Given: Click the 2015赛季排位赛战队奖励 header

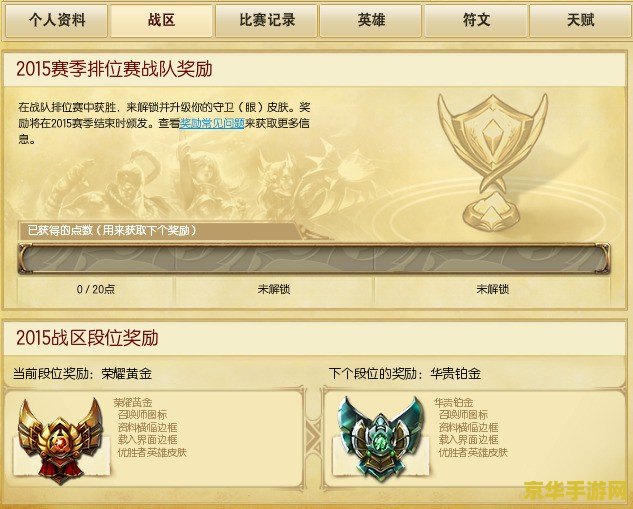Looking at the screenshot, I should tap(114, 69).
